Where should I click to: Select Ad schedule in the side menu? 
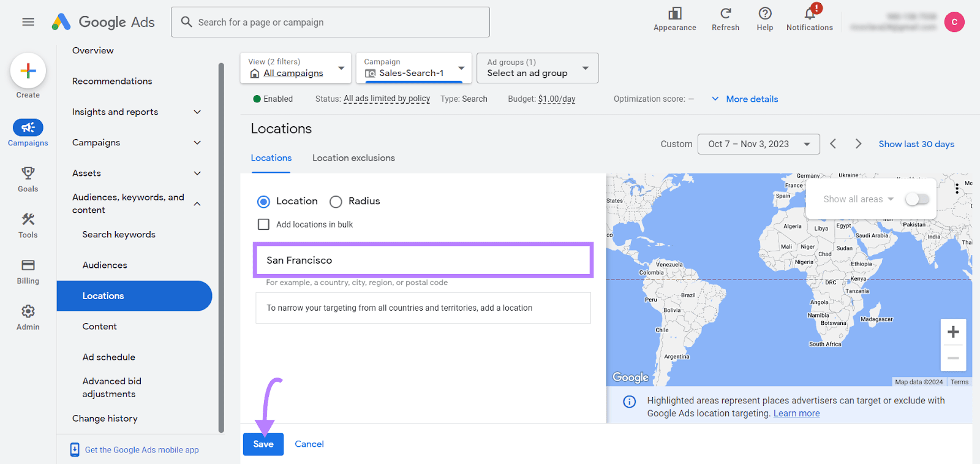click(x=109, y=357)
